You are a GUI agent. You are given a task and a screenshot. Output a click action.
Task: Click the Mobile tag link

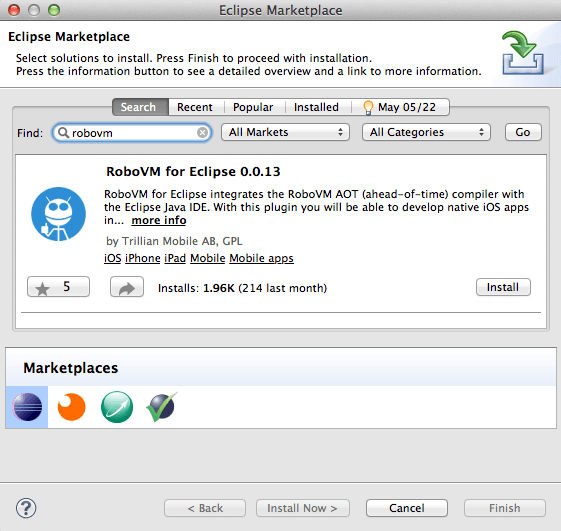coord(208,258)
